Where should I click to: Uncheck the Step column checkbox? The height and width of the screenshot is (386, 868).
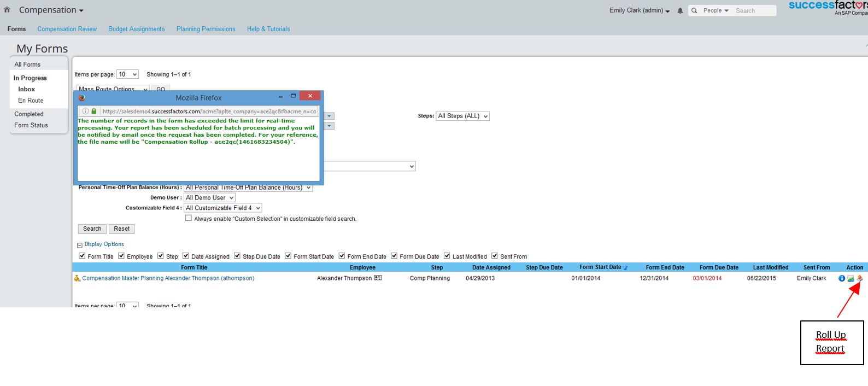click(161, 256)
